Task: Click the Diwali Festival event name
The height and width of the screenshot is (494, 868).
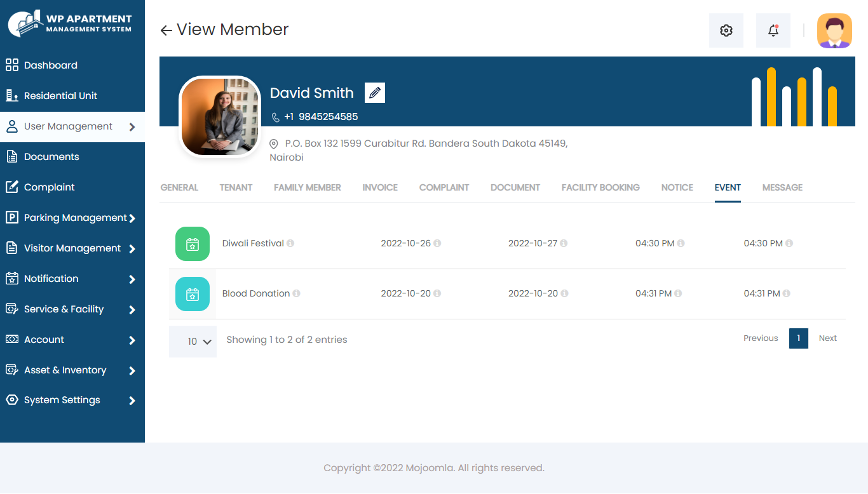Action: (x=253, y=243)
